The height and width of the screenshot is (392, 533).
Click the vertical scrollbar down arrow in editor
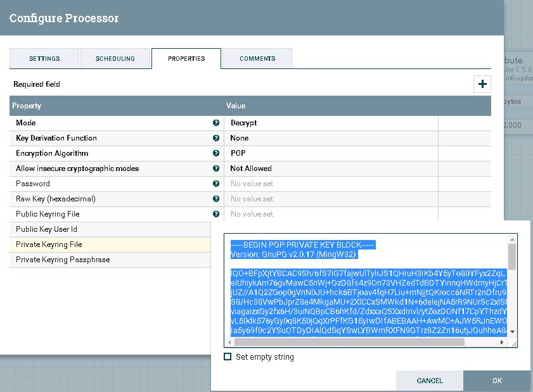click(512, 332)
